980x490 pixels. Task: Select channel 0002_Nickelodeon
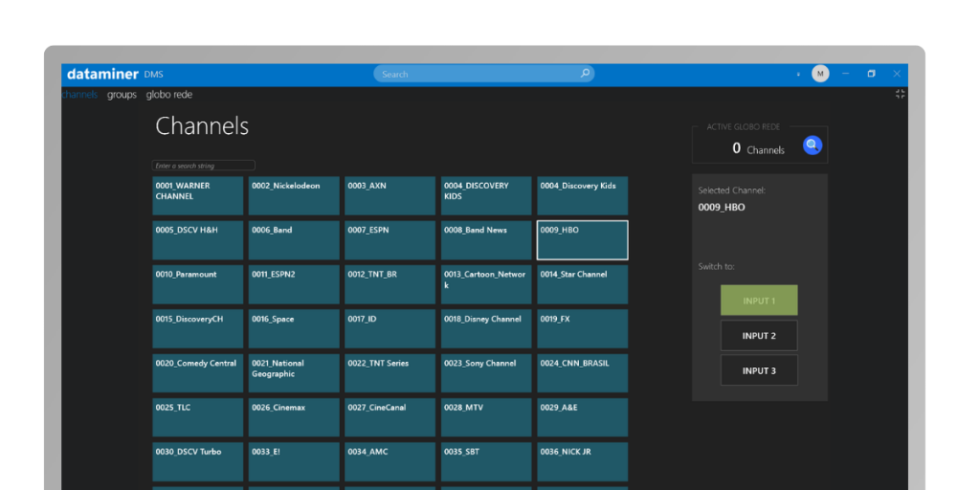point(294,195)
